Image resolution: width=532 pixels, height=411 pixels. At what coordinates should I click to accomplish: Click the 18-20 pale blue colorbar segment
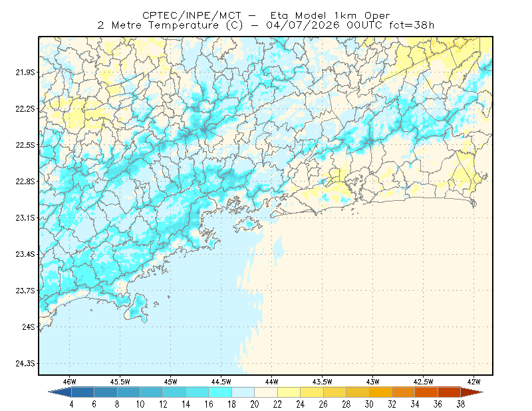(243, 392)
